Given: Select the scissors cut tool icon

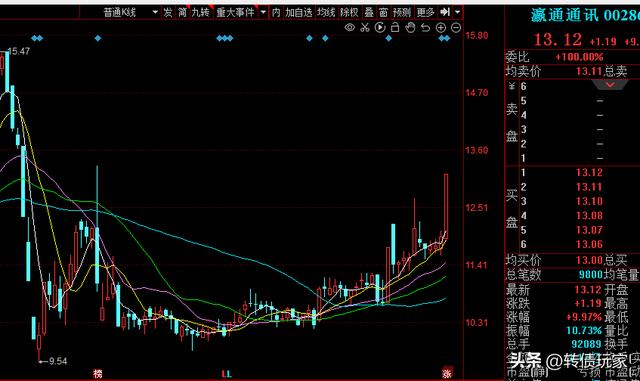Looking at the screenshot, I should 365,27.
